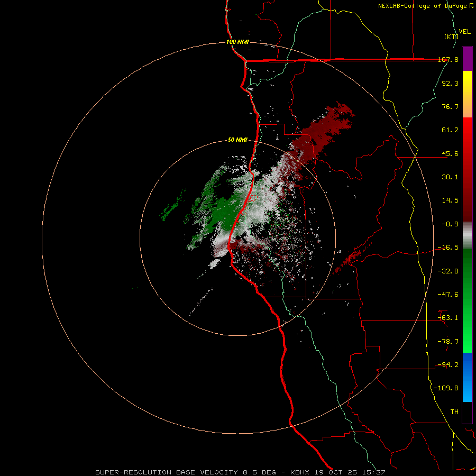
Task: Click the Super-Resolution Base Velocity caption
Action: coord(240,472)
